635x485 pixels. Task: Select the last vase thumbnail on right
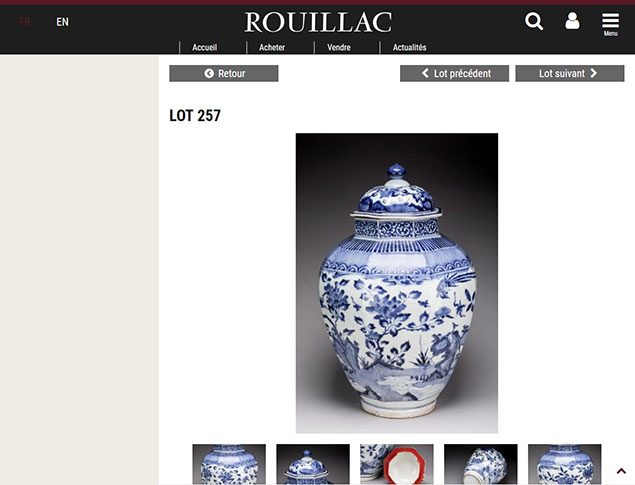565,464
